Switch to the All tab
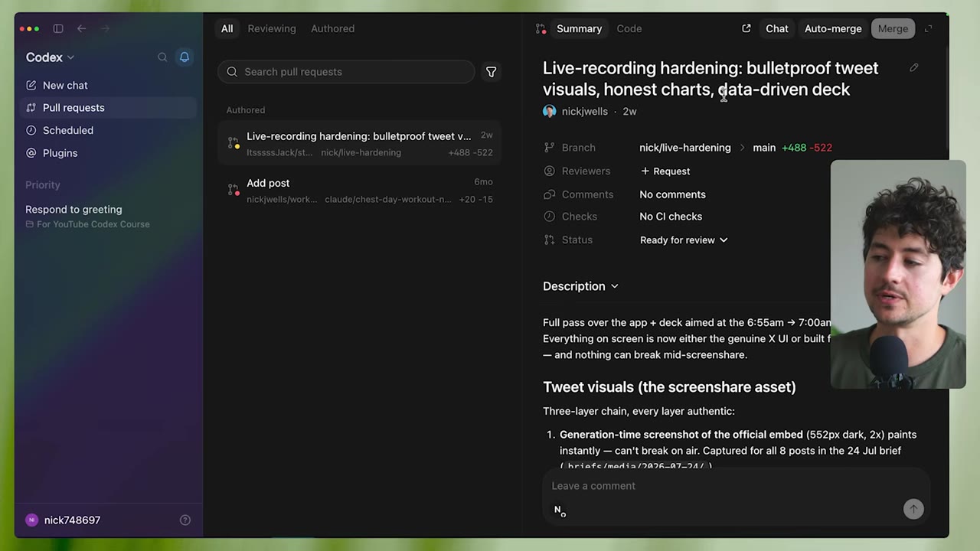This screenshot has height=551, width=980. 227,29
